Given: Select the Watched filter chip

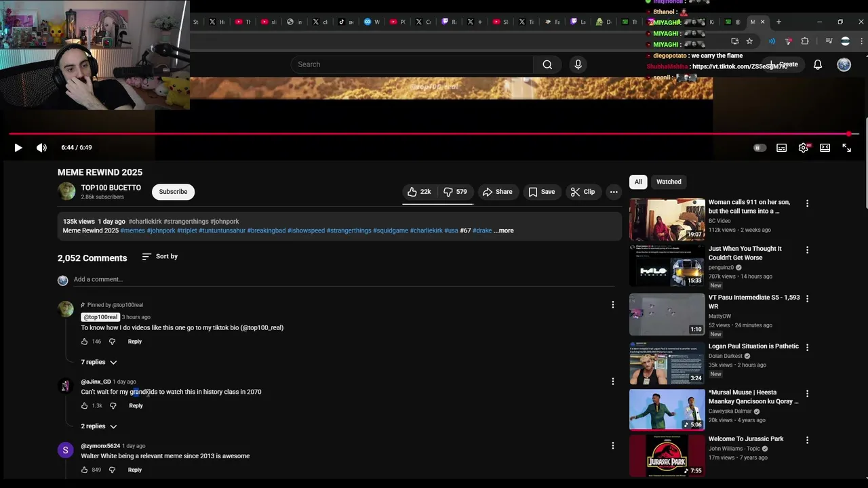Looking at the screenshot, I should point(669,182).
